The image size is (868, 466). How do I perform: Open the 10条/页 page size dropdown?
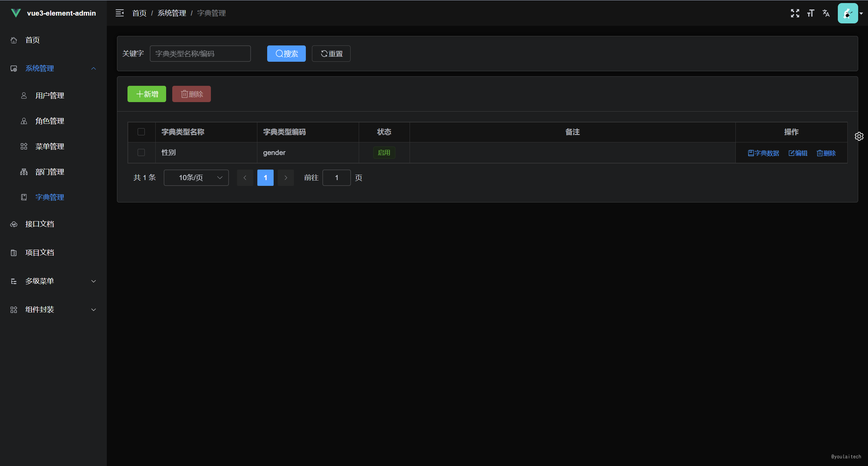coord(196,178)
